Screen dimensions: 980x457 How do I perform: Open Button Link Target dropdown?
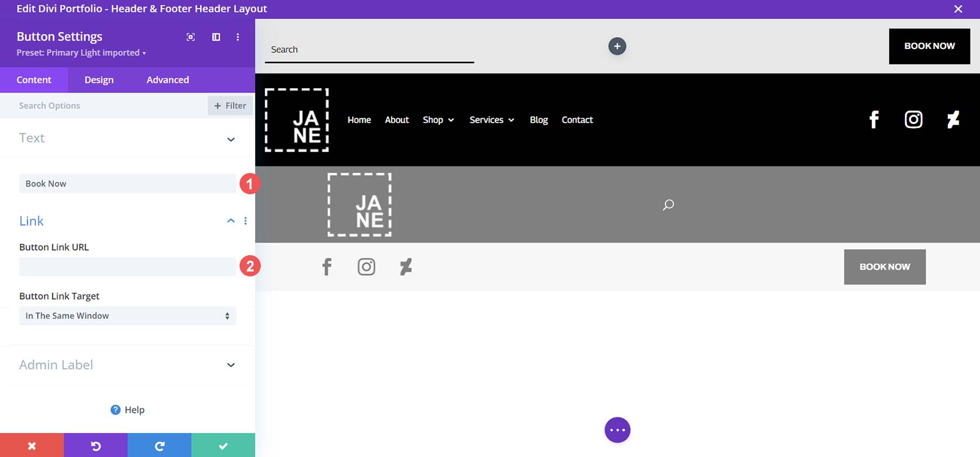[127, 316]
